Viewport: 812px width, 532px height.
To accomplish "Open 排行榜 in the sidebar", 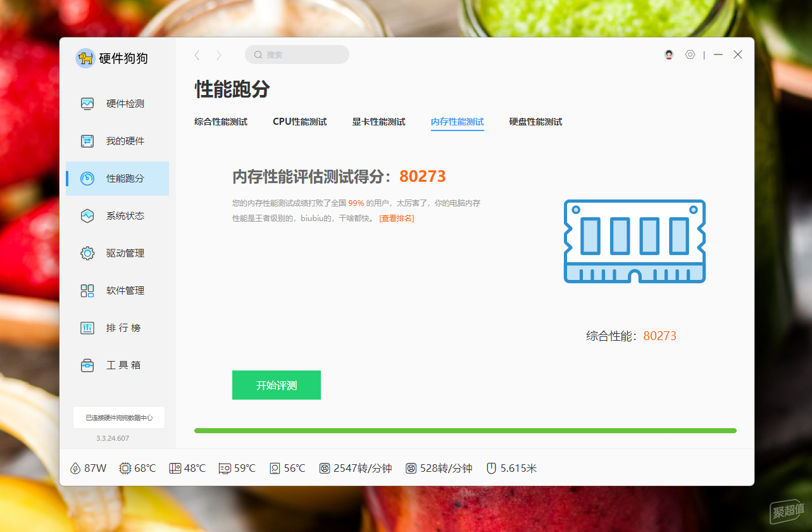I will tap(117, 328).
